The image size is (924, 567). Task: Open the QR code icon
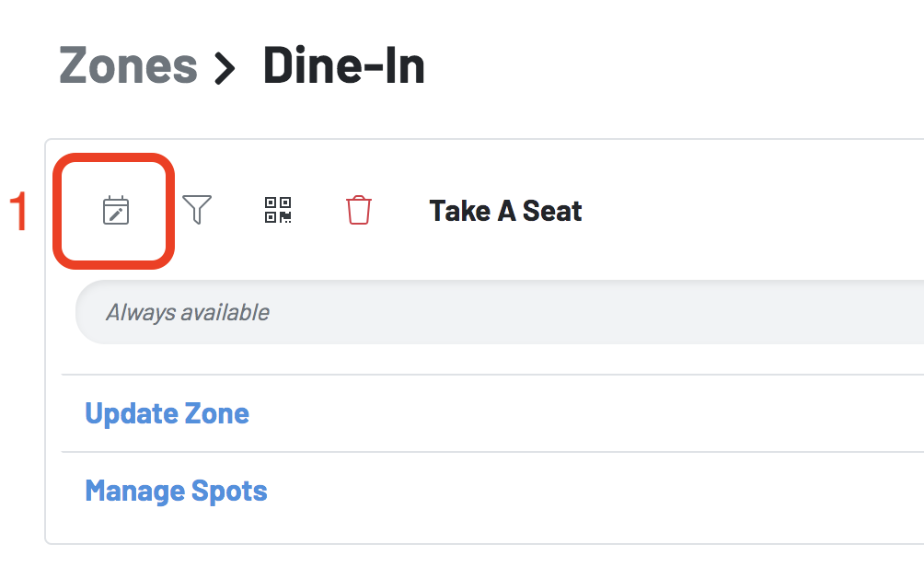tap(278, 210)
